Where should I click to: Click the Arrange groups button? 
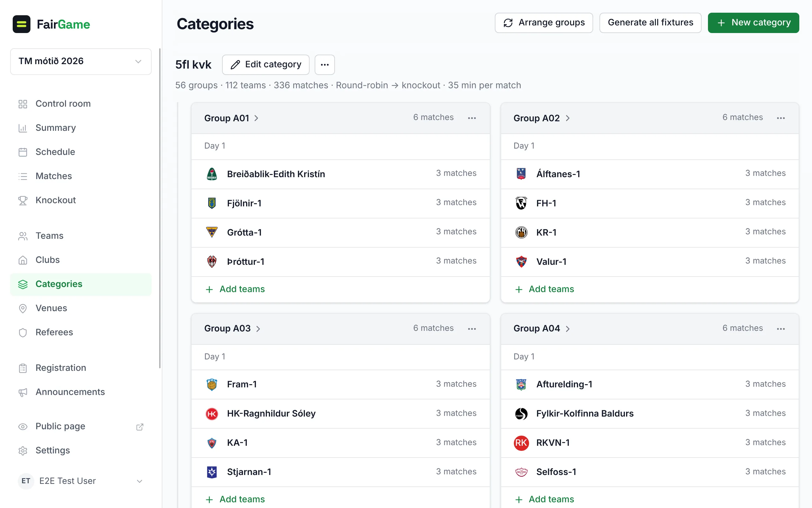click(544, 23)
